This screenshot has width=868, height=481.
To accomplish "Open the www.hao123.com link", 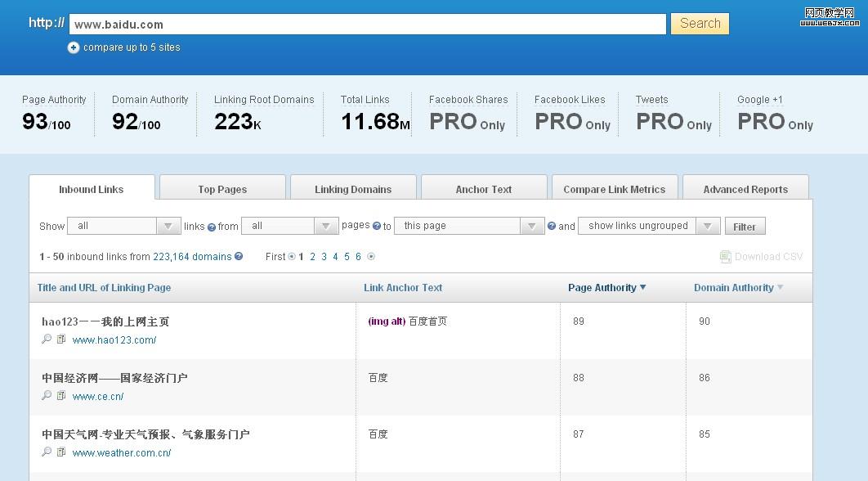I will coord(114,340).
